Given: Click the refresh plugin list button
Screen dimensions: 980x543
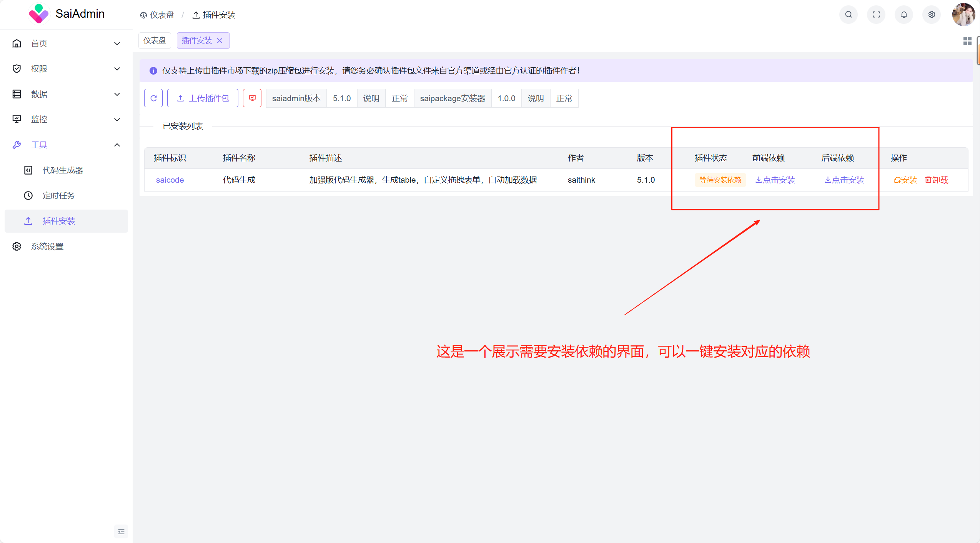Looking at the screenshot, I should click(x=153, y=98).
